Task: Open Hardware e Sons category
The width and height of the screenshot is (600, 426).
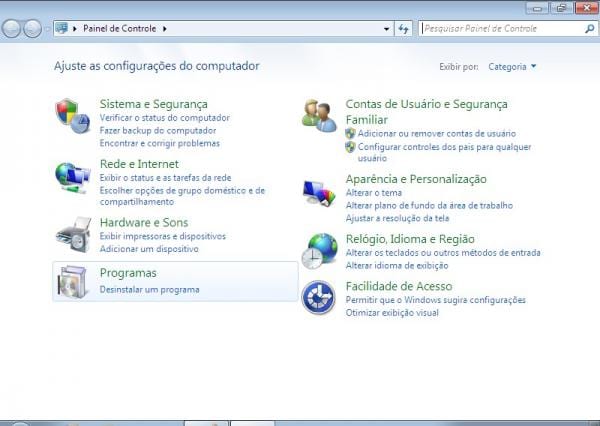Action: point(144,222)
